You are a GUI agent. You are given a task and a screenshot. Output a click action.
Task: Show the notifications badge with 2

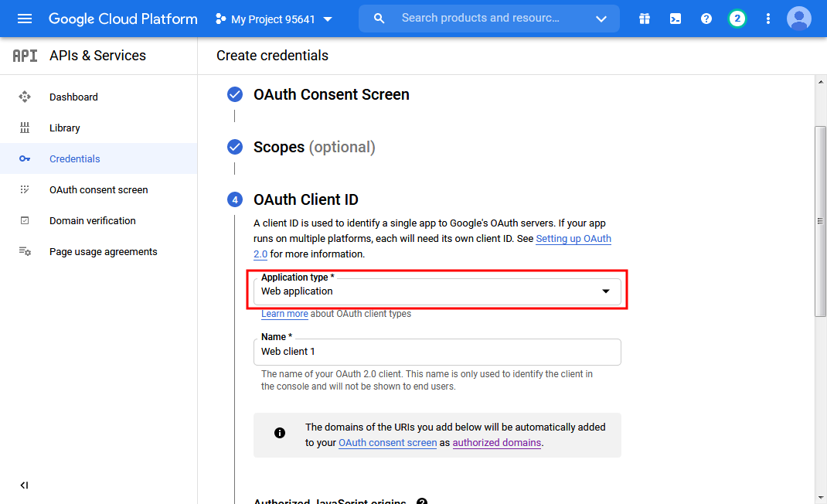point(737,19)
